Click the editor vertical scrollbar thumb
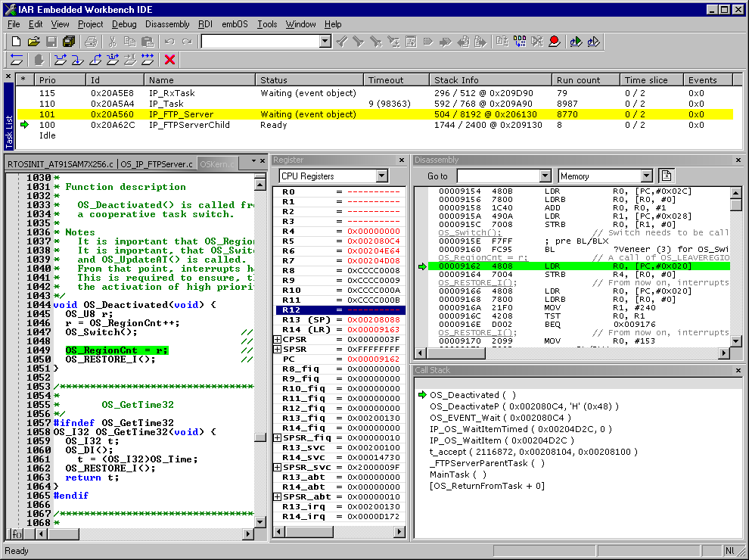Viewport: 749px width, 560px height. 260,437
